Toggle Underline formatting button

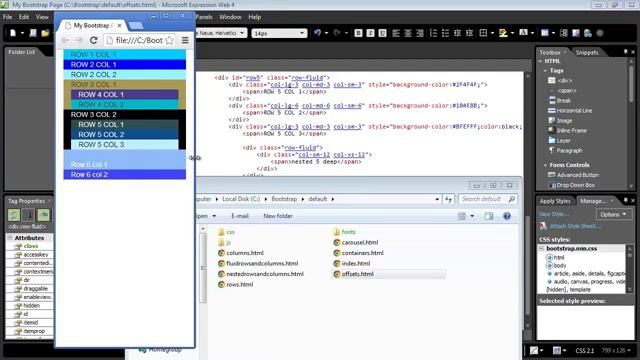[382, 33]
